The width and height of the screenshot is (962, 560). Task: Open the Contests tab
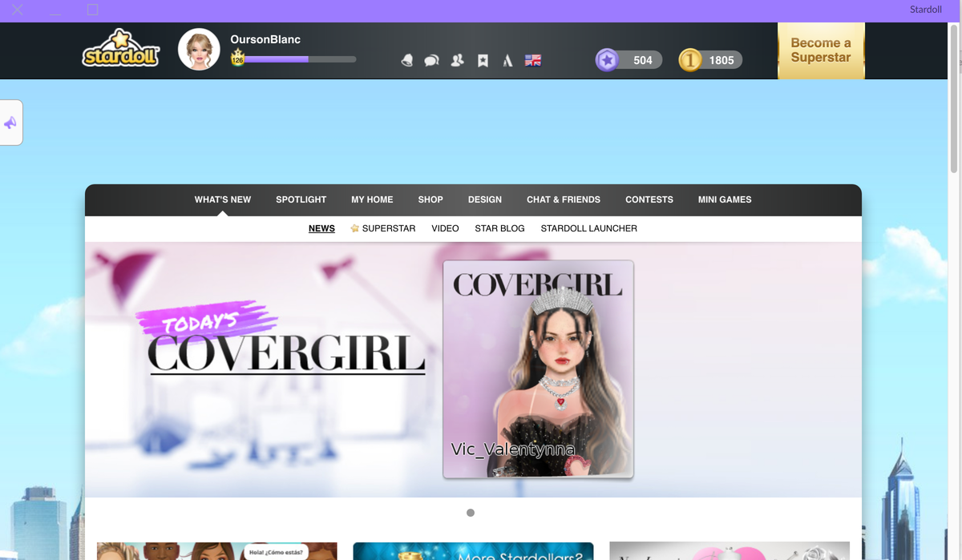pyautogui.click(x=649, y=199)
